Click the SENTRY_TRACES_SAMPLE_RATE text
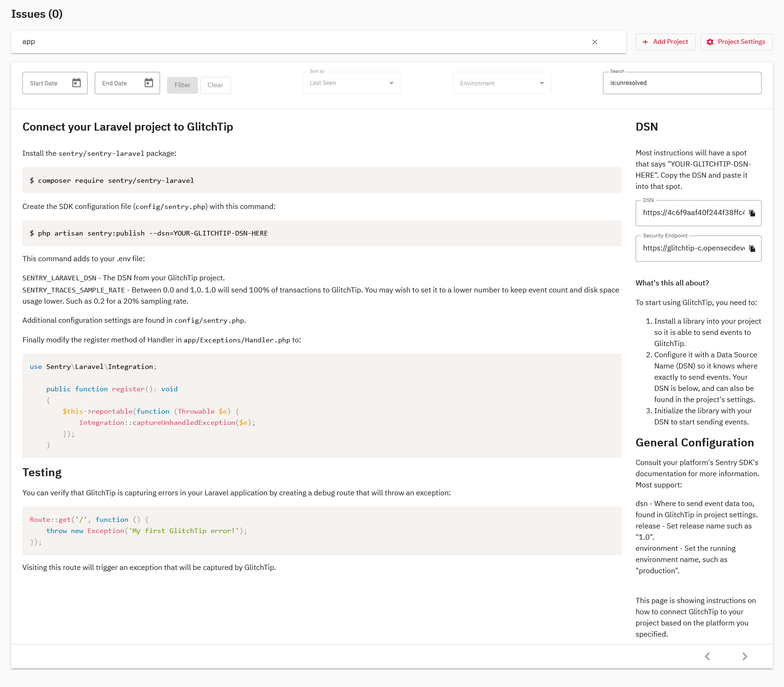The width and height of the screenshot is (784, 687). [x=74, y=290]
